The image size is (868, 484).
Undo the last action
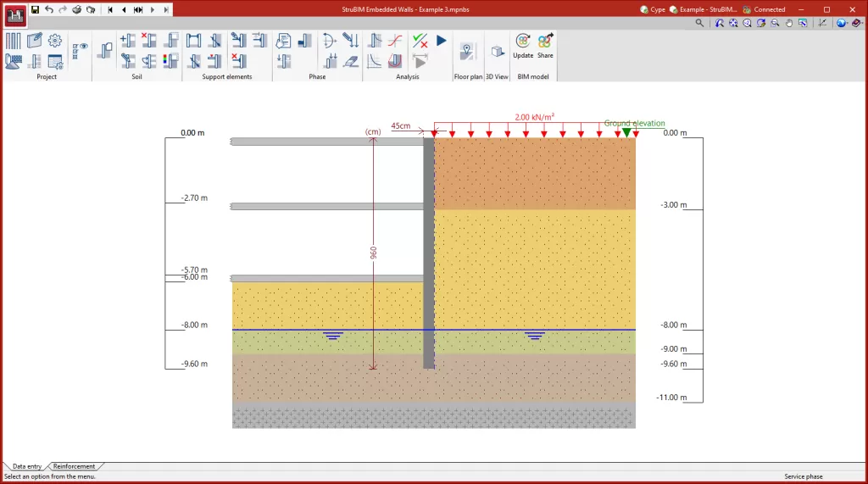click(49, 9)
